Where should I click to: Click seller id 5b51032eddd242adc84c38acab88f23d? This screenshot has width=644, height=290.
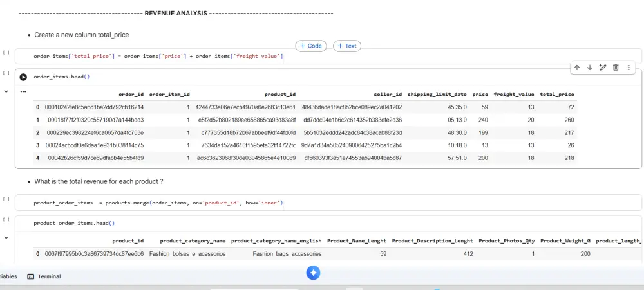coord(353,133)
